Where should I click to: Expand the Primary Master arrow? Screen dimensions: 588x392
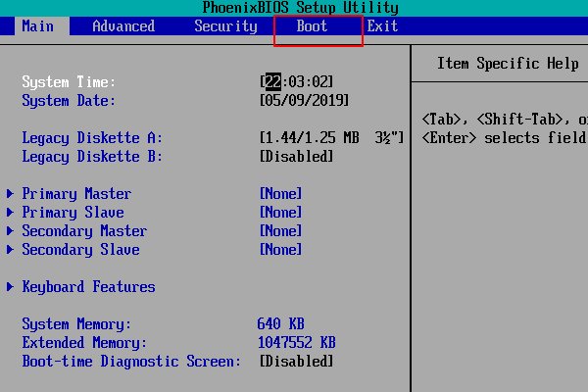10,194
